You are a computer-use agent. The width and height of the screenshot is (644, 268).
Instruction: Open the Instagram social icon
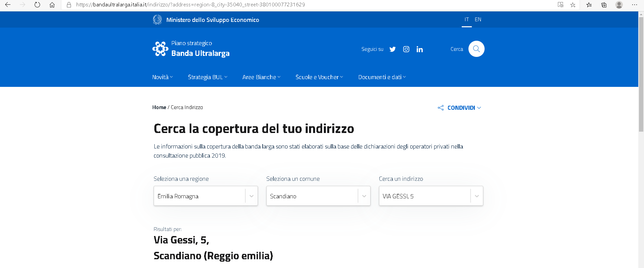click(x=406, y=49)
